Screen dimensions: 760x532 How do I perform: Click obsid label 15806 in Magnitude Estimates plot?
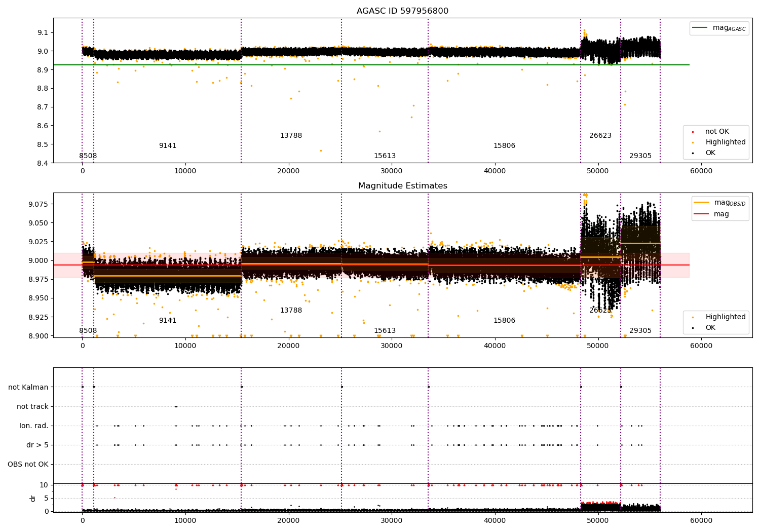click(x=504, y=321)
